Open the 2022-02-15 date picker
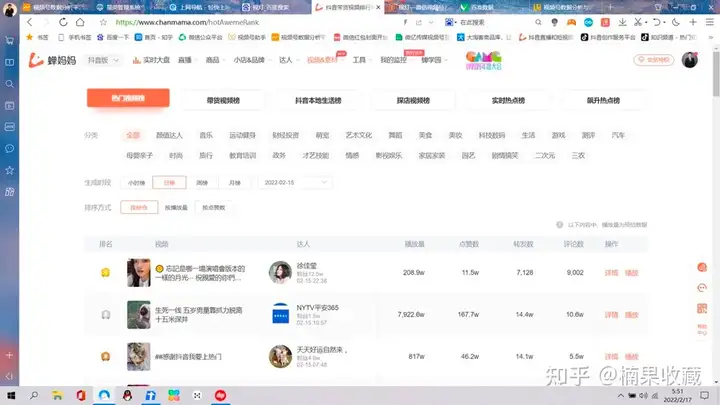This screenshot has height=405, width=720. coord(295,182)
